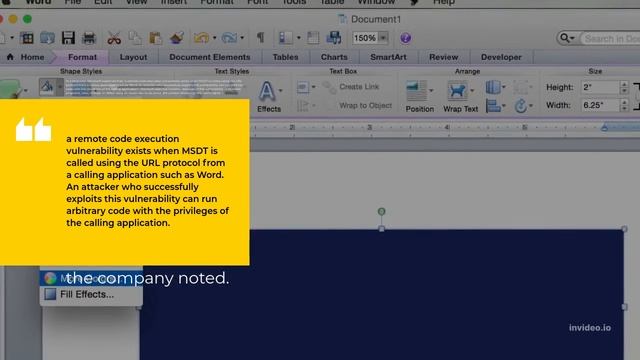
Task: Cut selection with the scissors icon
Action: coord(114,38)
